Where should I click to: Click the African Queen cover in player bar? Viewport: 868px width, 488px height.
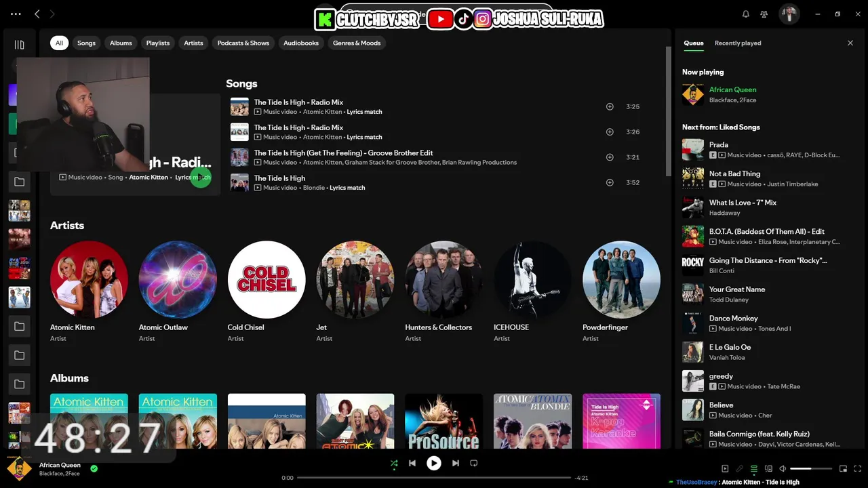pyautogui.click(x=19, y=468)
